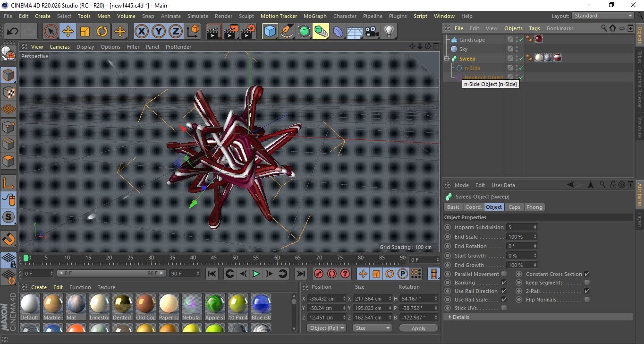Enable the Parallel Movement checkbox
This screenshot has width=644, height=344.
click(x=504, y=274)
